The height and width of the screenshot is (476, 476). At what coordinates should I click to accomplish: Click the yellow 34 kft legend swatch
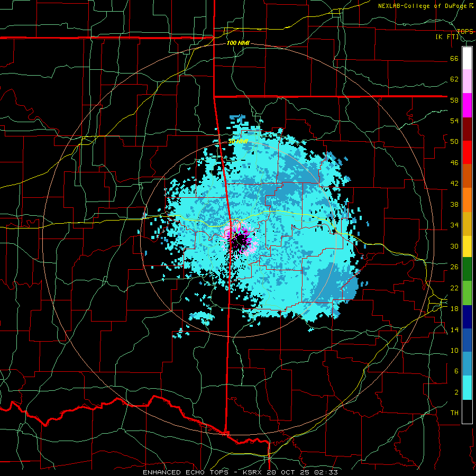(x=467, y=246)
